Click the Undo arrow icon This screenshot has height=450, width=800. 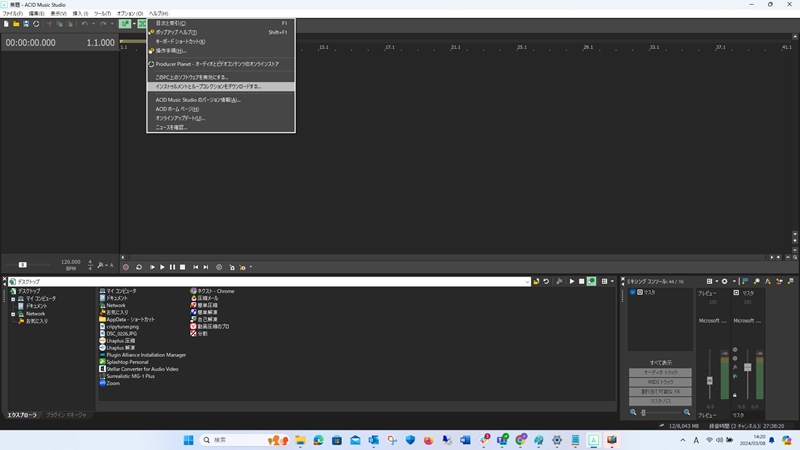pos(85,24)
